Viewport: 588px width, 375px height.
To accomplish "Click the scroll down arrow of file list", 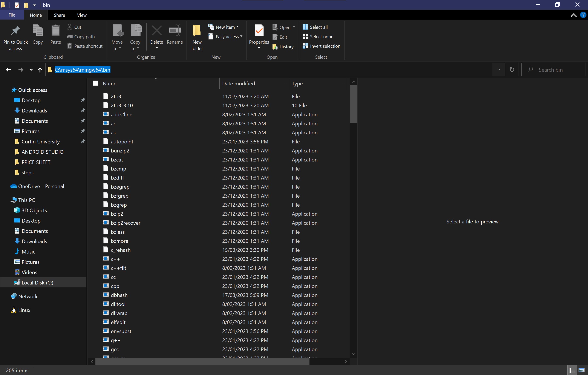I will [353, 354].
